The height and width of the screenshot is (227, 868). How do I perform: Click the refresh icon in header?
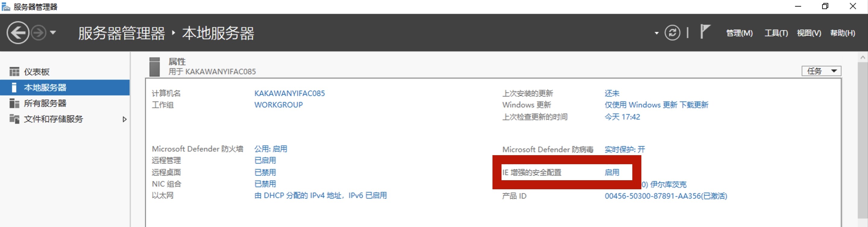click(672, 33)
